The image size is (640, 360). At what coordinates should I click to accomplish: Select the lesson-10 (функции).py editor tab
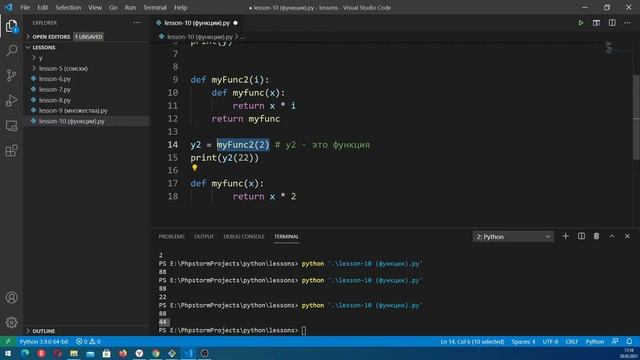(197, 23)
